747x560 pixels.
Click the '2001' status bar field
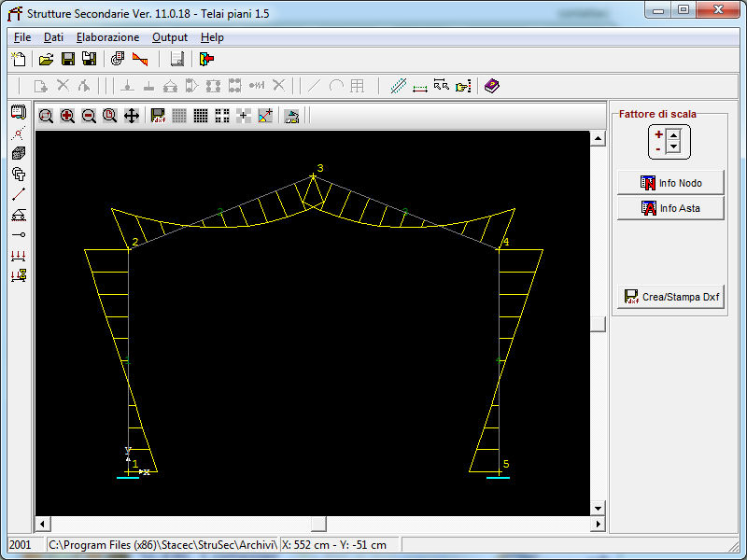pos(26,545)
